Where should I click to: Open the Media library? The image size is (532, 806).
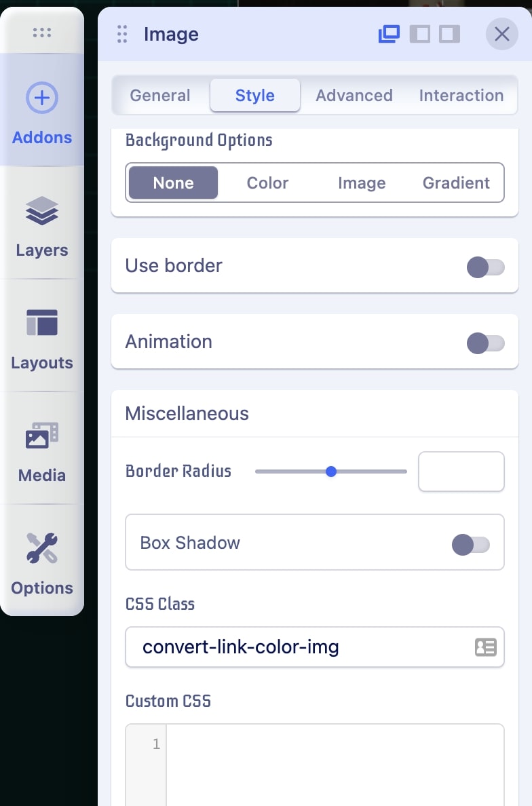pyautogui.click(x=42, y=450)
